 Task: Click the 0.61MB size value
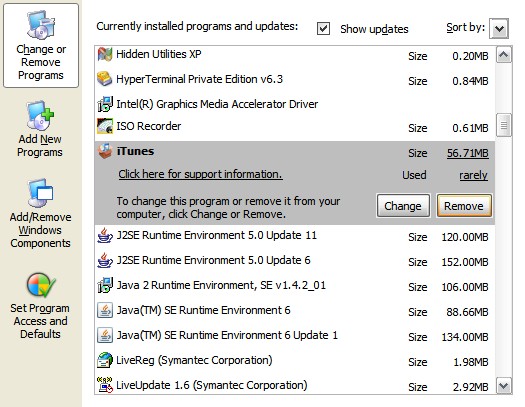pyautogui.click(x=470, y=128)
